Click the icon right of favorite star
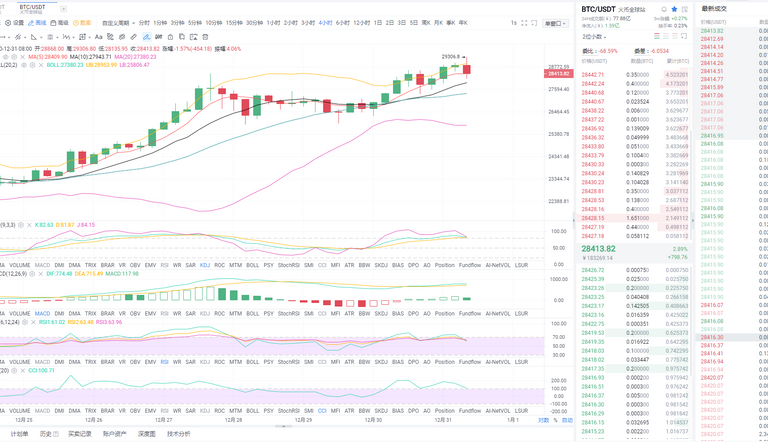Viewport: 768px width, 442px height. tap(685, 9)
